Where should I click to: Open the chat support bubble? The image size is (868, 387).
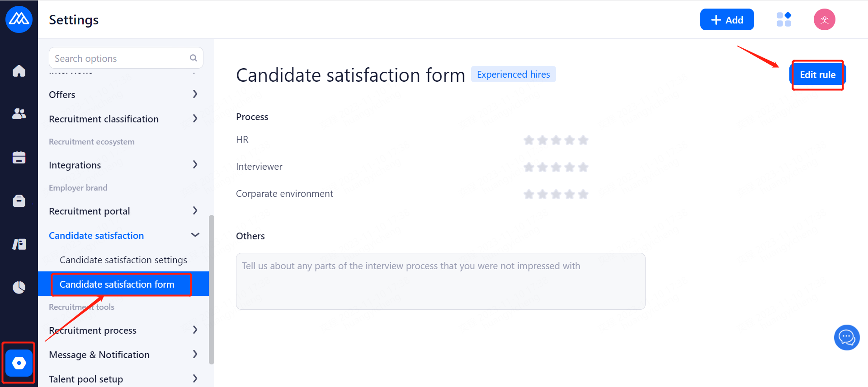pos(846,337)
